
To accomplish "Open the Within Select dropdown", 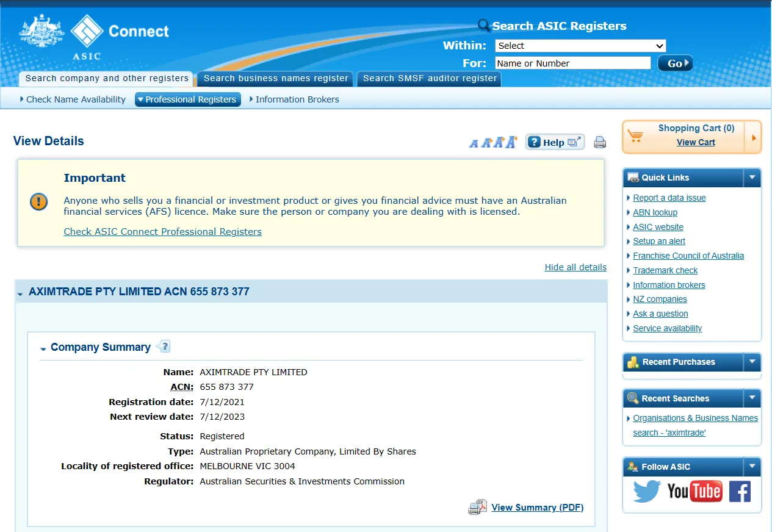I will (x=580, y=46).
